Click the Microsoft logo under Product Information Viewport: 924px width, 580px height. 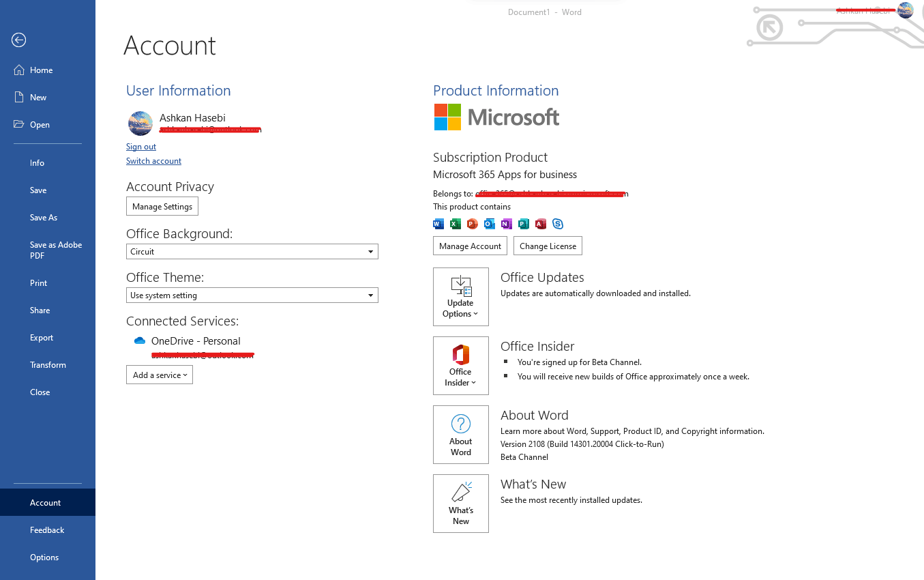tap(496, 117)
